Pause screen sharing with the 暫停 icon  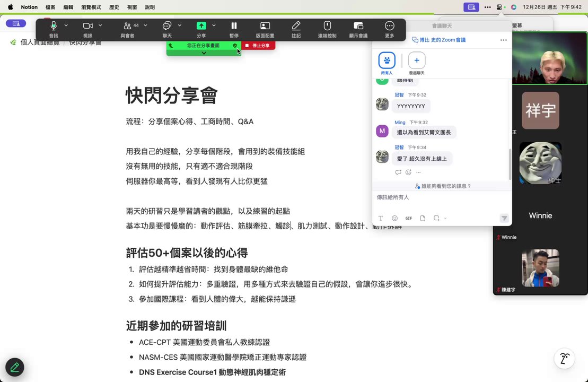234,25
